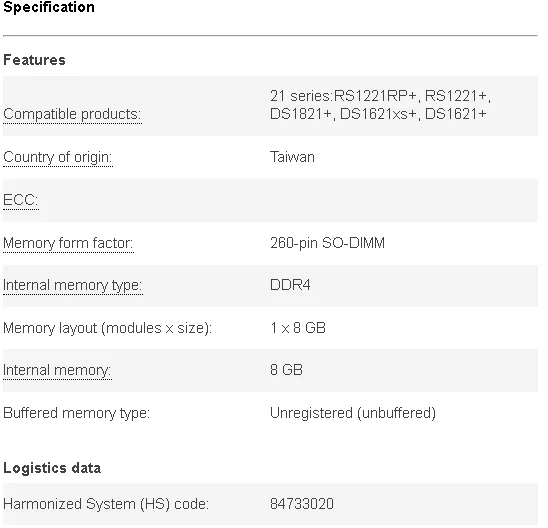This screenshot has height=528, width=548.
Task: Click the Country of origin label
Action: pos(58,157)
